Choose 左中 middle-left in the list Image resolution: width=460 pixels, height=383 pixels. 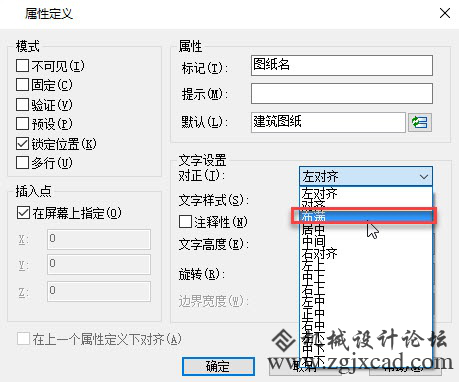pyautogui.click(x=366, y=301)
